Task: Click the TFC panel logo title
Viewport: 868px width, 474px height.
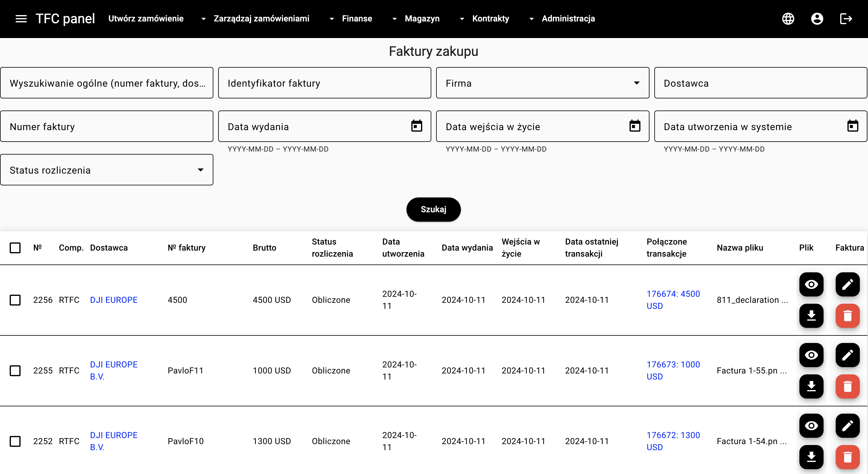Action: [65, 19]
